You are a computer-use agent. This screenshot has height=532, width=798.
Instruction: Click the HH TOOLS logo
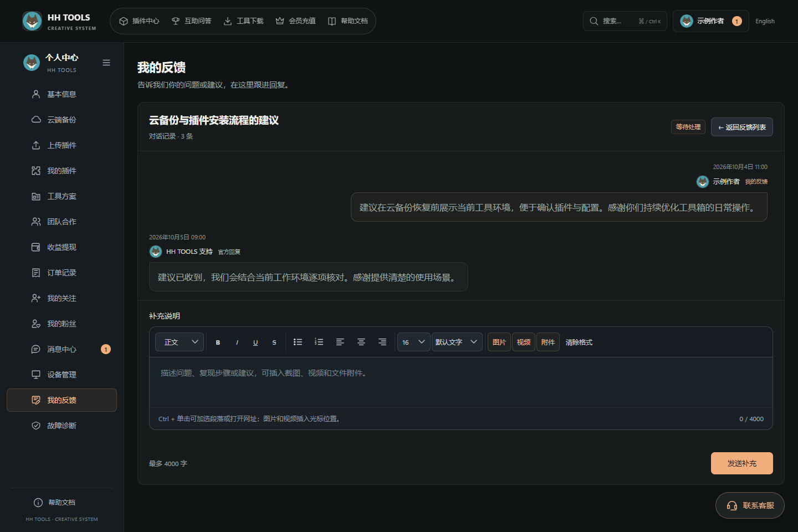click(x=59, y=21)
